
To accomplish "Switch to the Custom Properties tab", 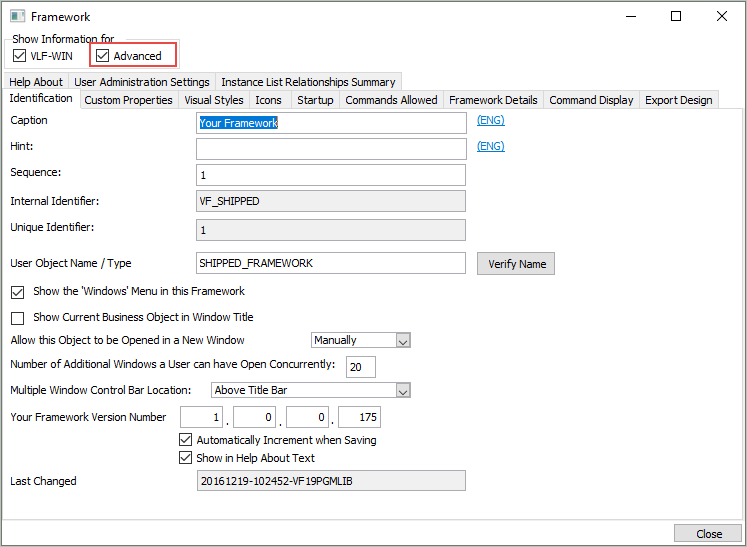I will tap(128, 100).
